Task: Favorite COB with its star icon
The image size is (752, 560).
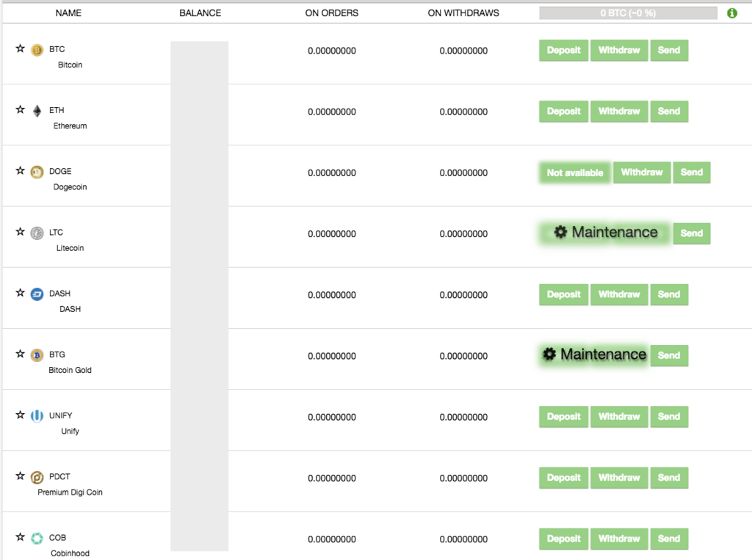Action: point(20,537)
